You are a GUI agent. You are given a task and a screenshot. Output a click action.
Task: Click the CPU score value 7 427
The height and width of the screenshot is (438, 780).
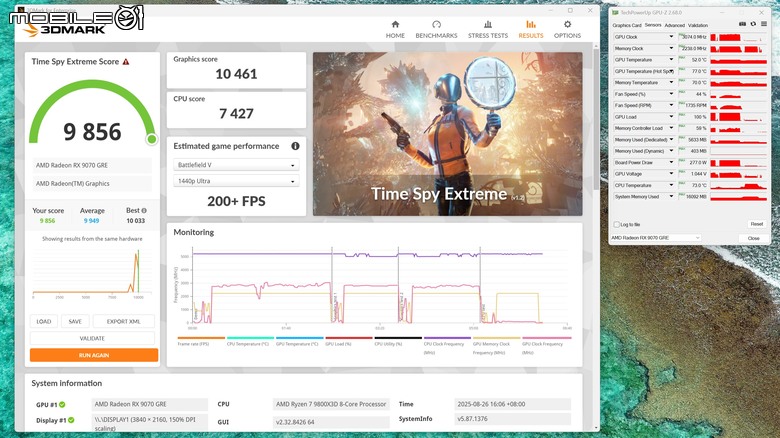pos(236,114)
